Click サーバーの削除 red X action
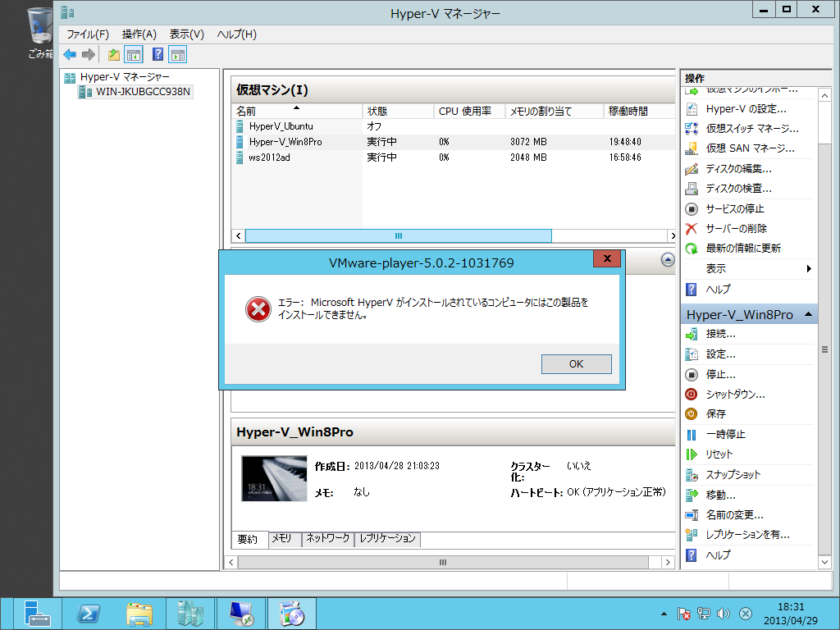The width and height of the screenshot is (840, 630). pos(736,229)
